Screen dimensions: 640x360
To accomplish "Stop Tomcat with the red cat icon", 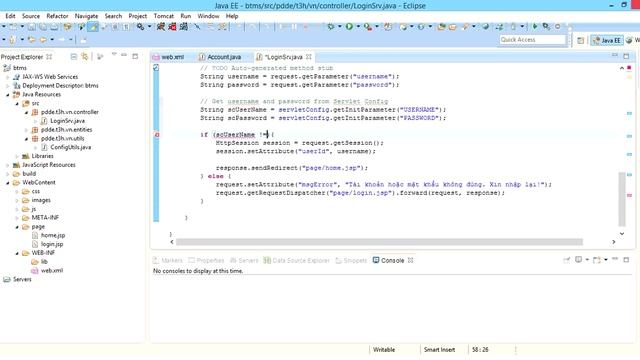I will click(172, 27).
